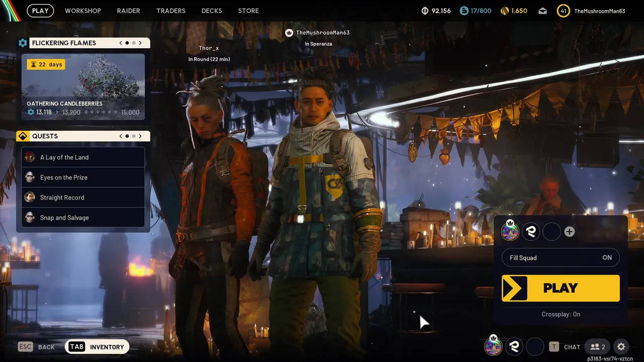Open the Straight Record quest
The image size is (644, 362).
[83, 198]
